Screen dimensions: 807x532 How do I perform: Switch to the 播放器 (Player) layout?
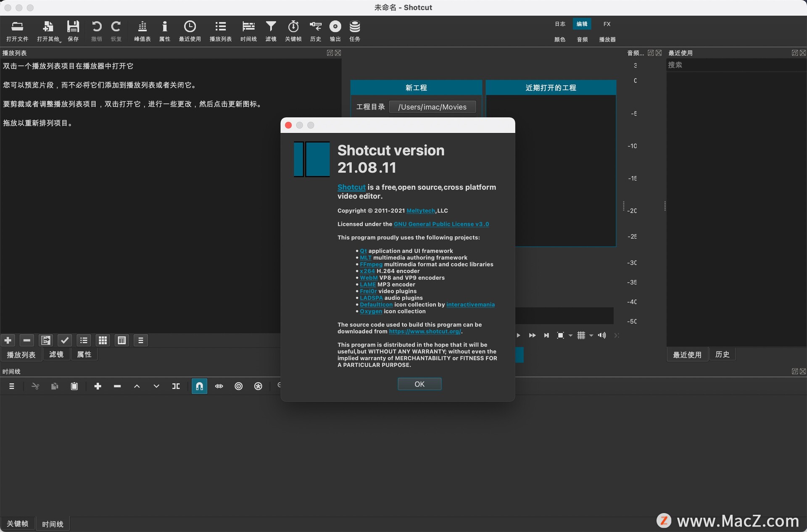coord(607,40)
